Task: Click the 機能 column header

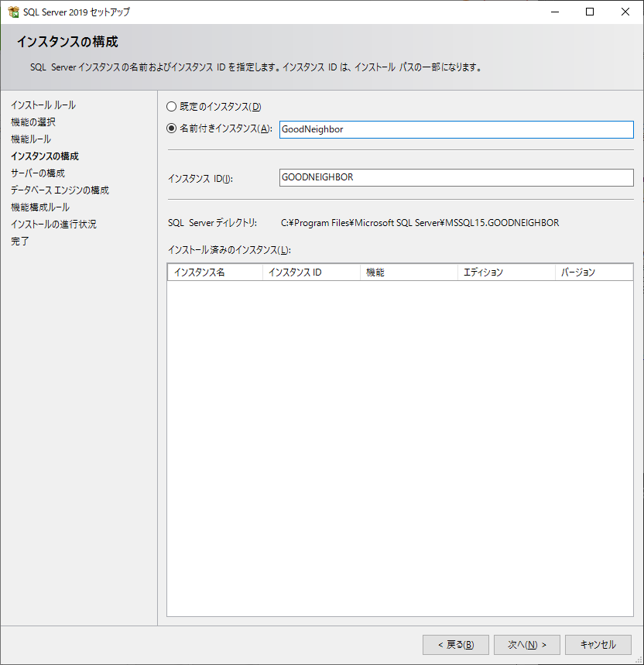Action: [x=409, y=273]
